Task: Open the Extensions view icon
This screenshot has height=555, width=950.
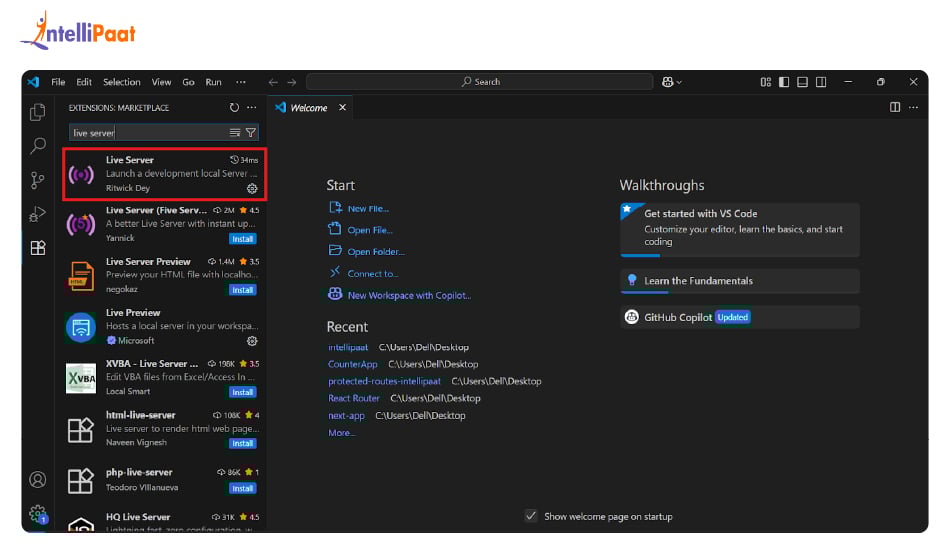Action: point(38,248)
